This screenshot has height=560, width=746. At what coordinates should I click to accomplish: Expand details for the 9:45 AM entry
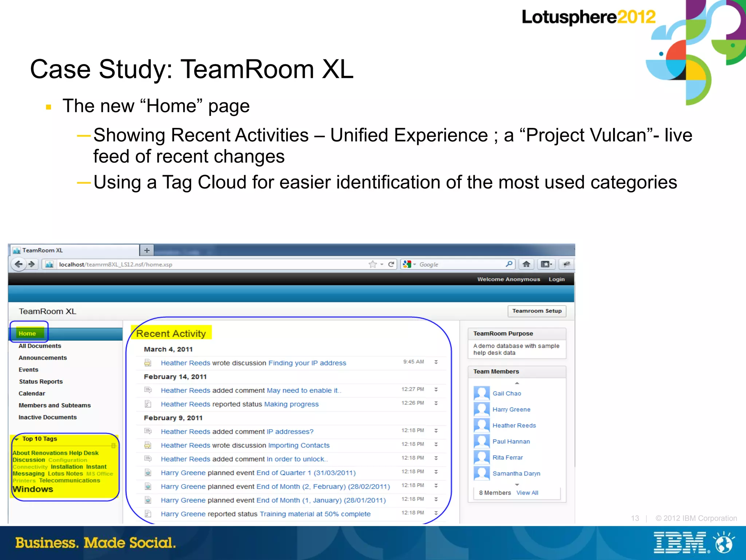point(436,362)
